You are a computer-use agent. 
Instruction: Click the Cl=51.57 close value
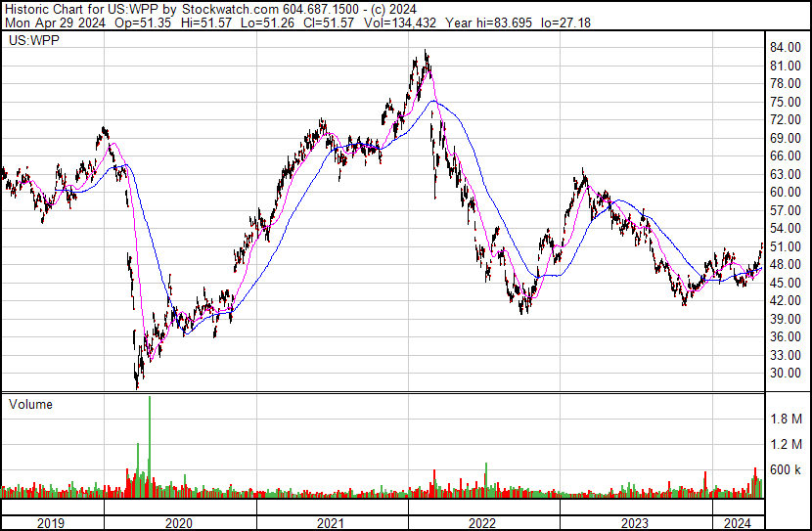point(330,22)
